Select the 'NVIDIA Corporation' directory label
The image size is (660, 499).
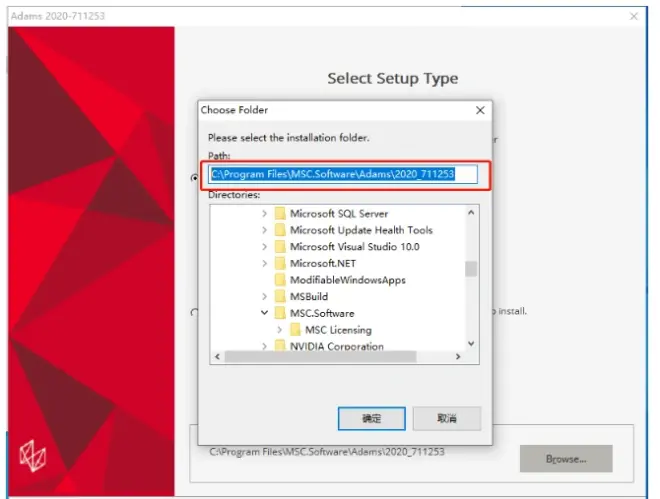pyautogui.click(x=337, y=346)
